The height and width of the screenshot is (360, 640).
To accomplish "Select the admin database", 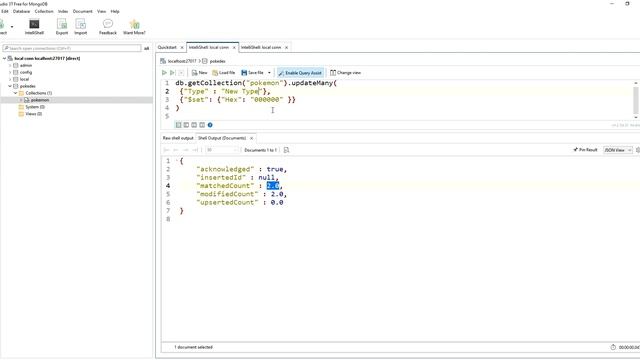I will click(26, 65).
